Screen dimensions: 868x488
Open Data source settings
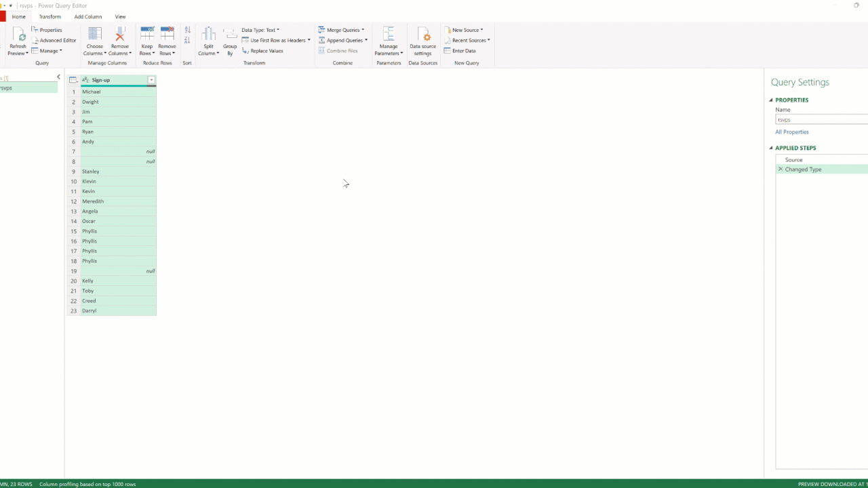tap(423, 42)
